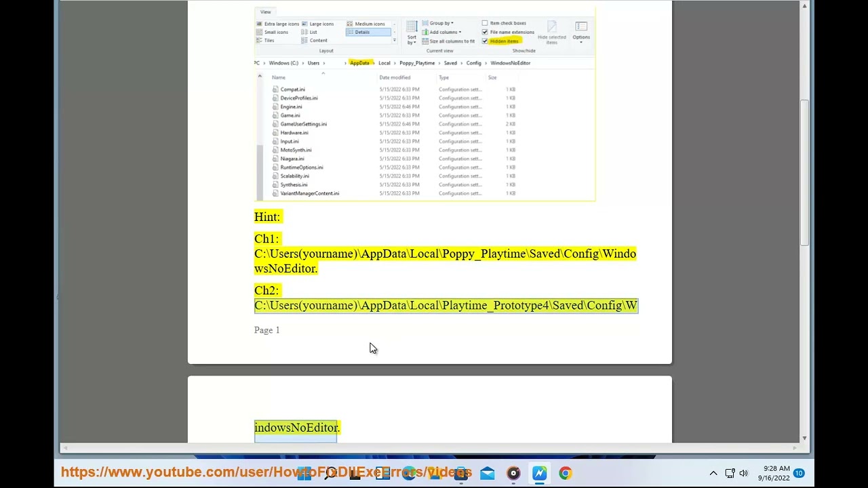The image size is (868, 488).
Task: Click the vertical scrollbar thumb
Action: [x=804, y=173]
